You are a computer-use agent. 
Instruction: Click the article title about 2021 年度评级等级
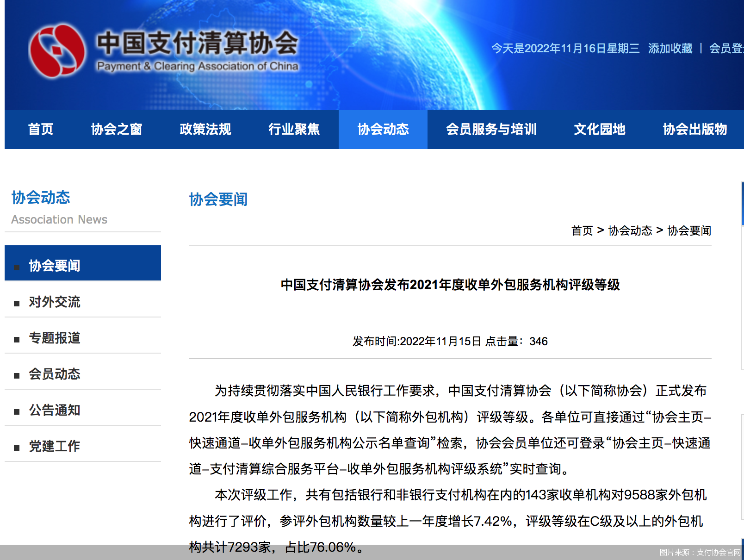point(451,286)
